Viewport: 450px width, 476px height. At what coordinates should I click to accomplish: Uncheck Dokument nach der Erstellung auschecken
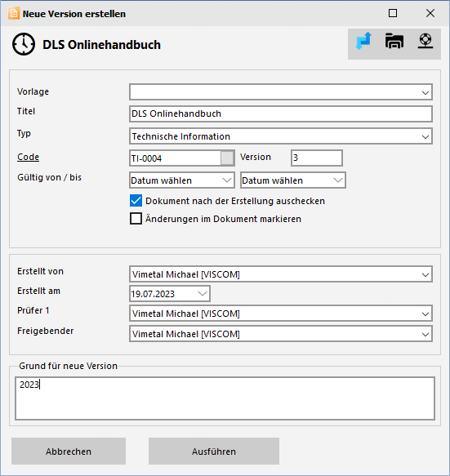pyautogui.click(x=136, y=201)
